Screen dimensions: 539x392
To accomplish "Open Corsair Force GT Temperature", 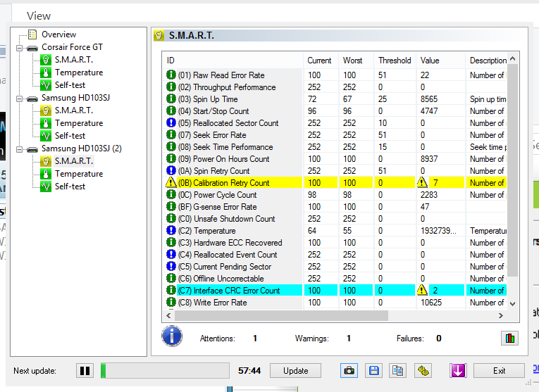I will click(78, 72).
